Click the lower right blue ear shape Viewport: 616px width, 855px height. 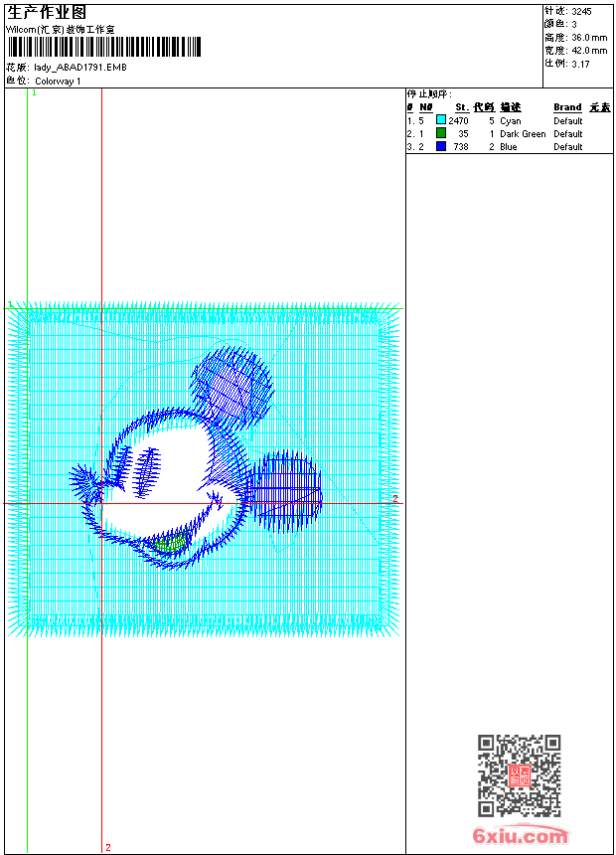click(x=284, y=489)
